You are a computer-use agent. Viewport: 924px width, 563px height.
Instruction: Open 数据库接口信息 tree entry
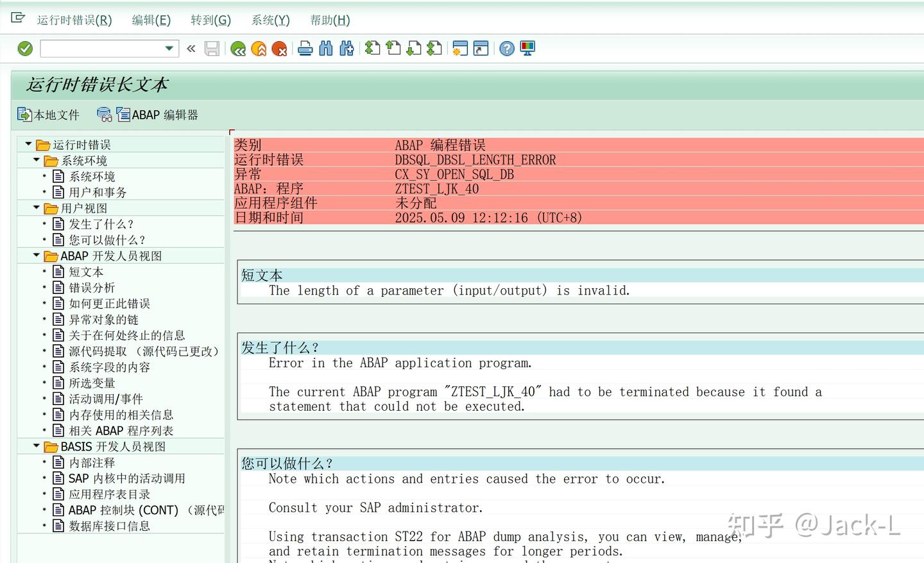click(x=109, y=526)
